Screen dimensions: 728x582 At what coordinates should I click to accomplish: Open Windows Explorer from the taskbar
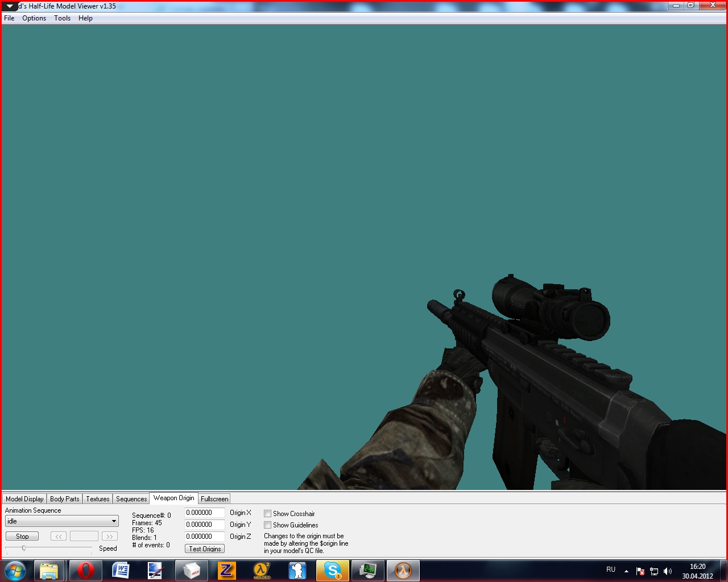[x=49, y=570]
